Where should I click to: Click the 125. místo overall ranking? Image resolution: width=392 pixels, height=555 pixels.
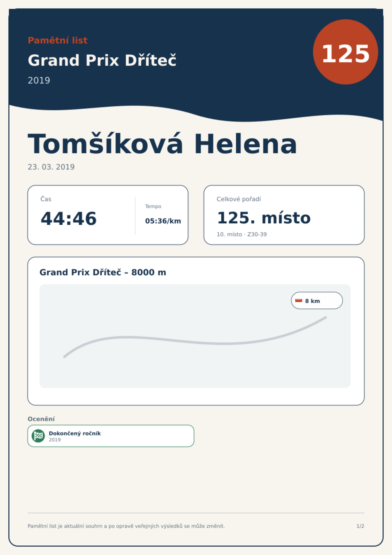click(x=264, y=218)
